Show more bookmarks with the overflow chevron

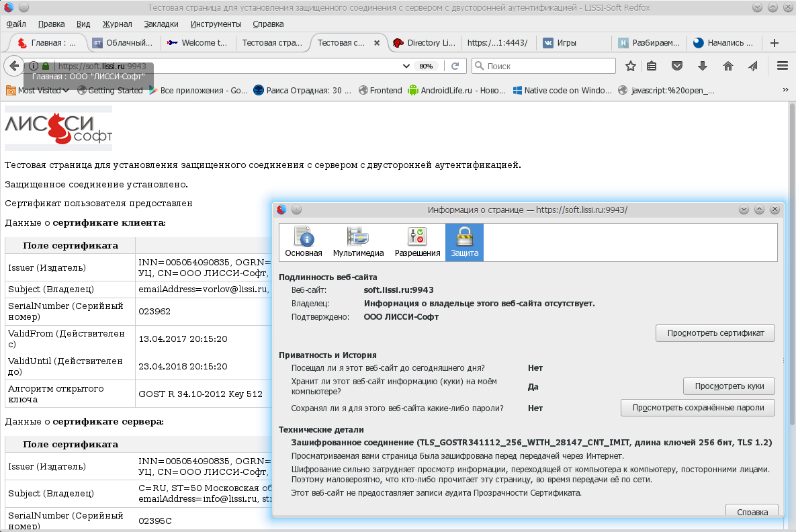point(785,90)
